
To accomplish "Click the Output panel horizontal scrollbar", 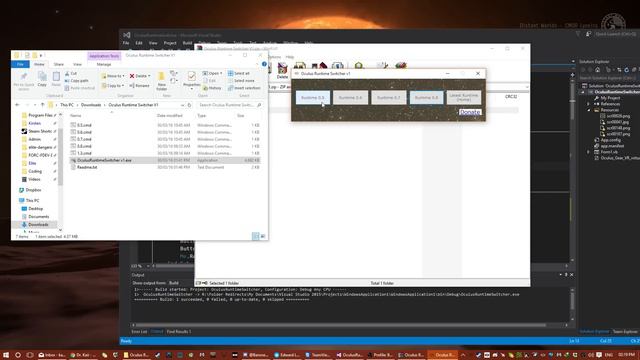I will pos(341,325).
